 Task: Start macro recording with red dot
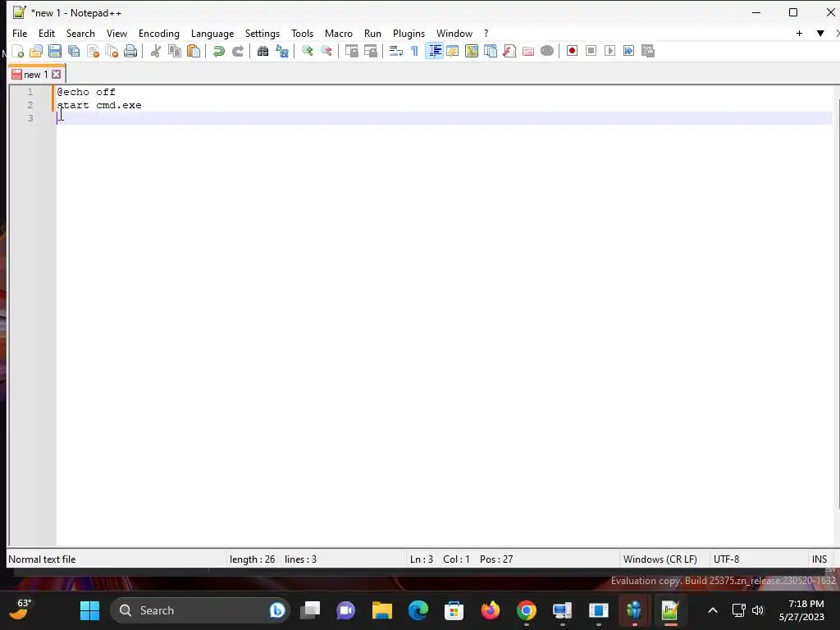[572, 52]
